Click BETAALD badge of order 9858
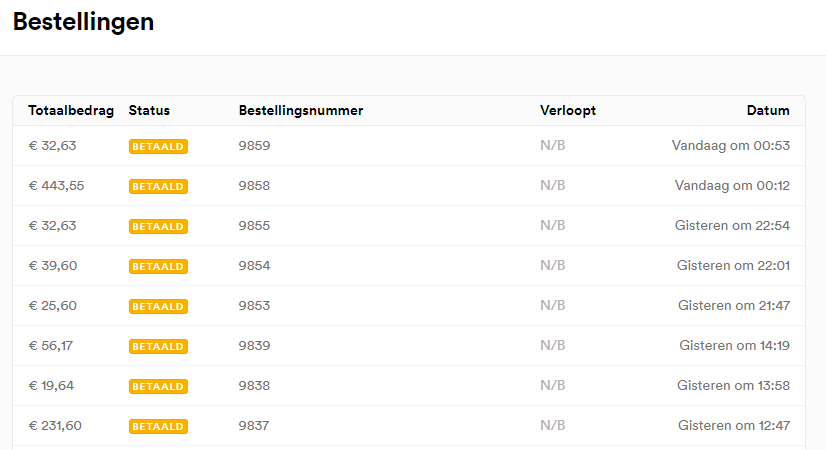This screenshot has width=826, height=450. (x=158, y=186)
